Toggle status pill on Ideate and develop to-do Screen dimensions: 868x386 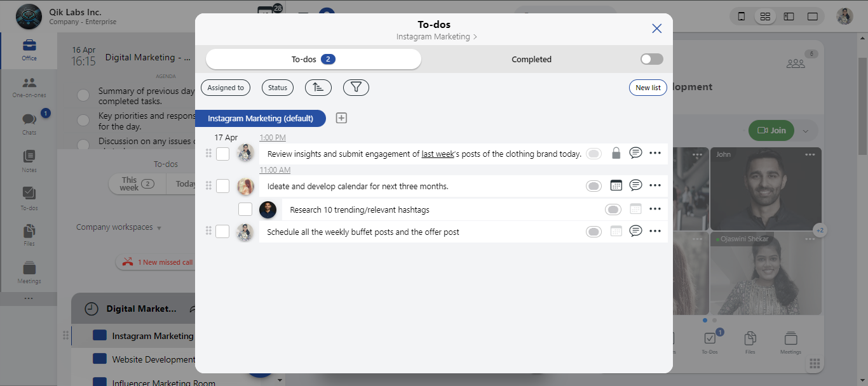coord(593,186)
